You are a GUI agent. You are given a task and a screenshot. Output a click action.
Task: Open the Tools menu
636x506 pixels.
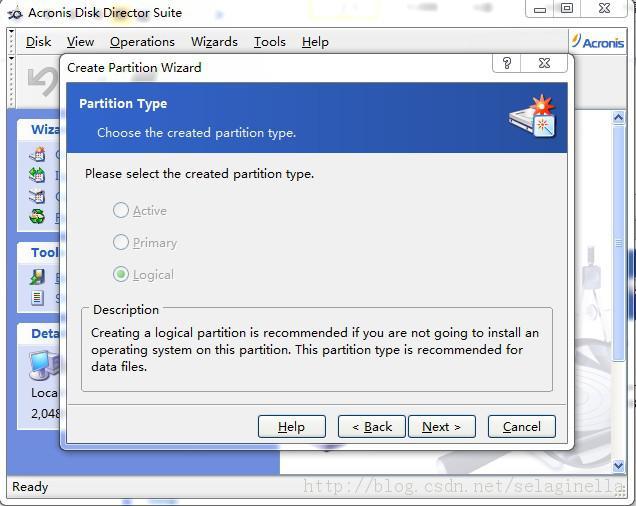coord(270,42)
